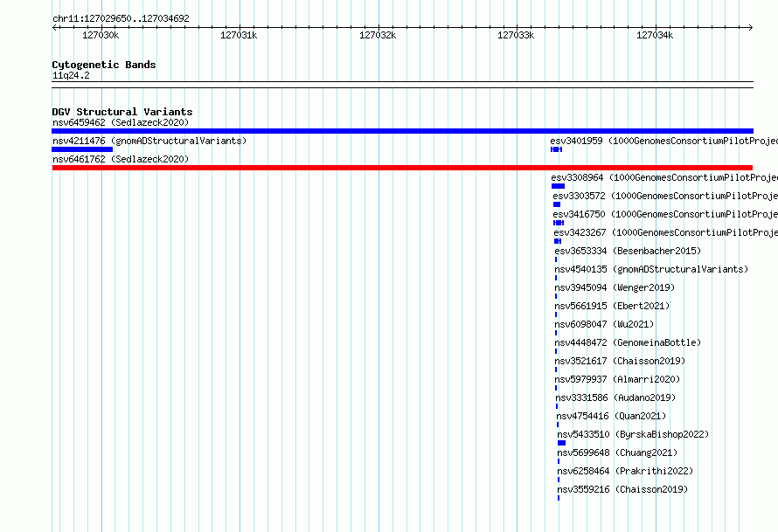Click the 127032k ruler tick label
This screenshot has height=532, width=778.
coord(378,35)
